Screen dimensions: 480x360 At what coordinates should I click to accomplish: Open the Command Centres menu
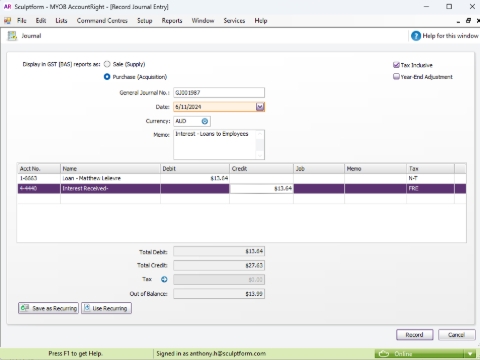102,21
